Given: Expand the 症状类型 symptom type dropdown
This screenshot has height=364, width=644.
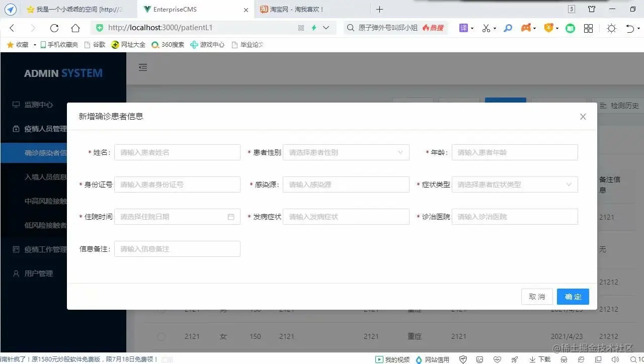Looking at the screenshot, I should coord(515,185).
